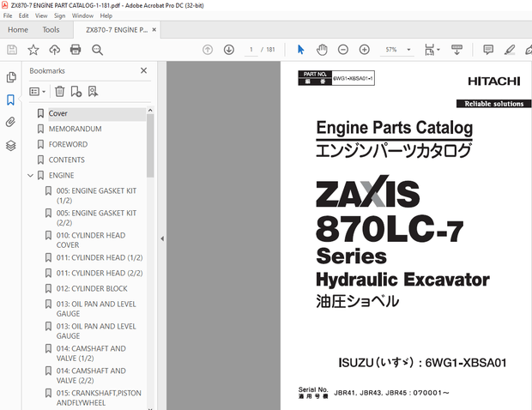Go to the previous page arrow
The width and height of the screenshot is (532, 410).
(x=208, y=50)
